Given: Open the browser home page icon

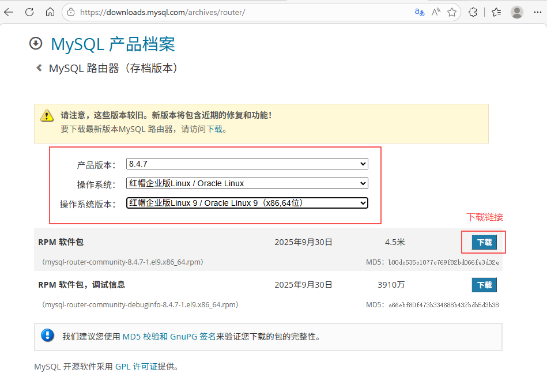Looking at the screenshot, I should tap(50, 12).
